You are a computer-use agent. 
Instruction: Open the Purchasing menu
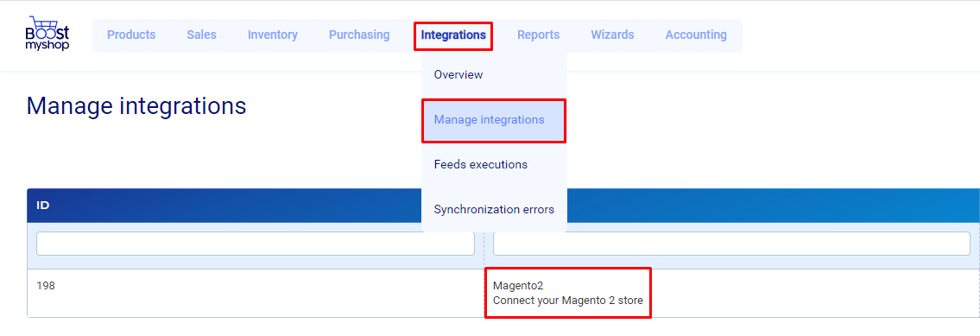359,35
